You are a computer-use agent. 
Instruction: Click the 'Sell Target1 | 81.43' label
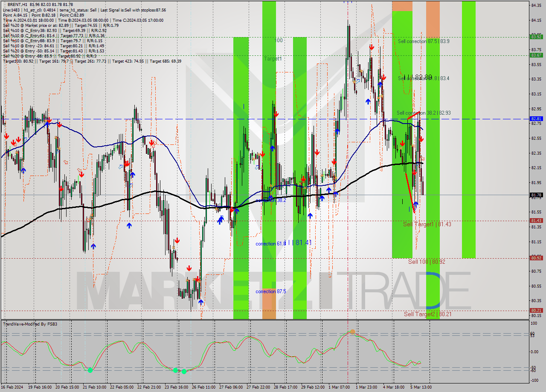[x=427, y=224]
